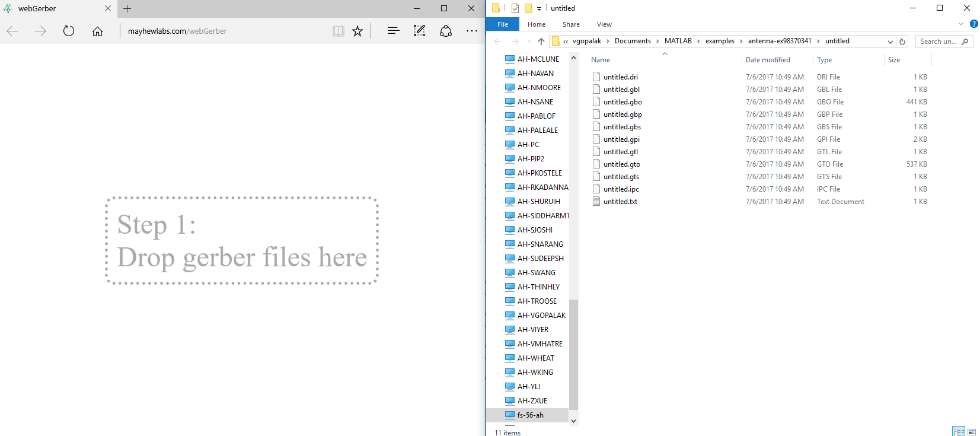Click the browser Refresh icon

point(69,31)
